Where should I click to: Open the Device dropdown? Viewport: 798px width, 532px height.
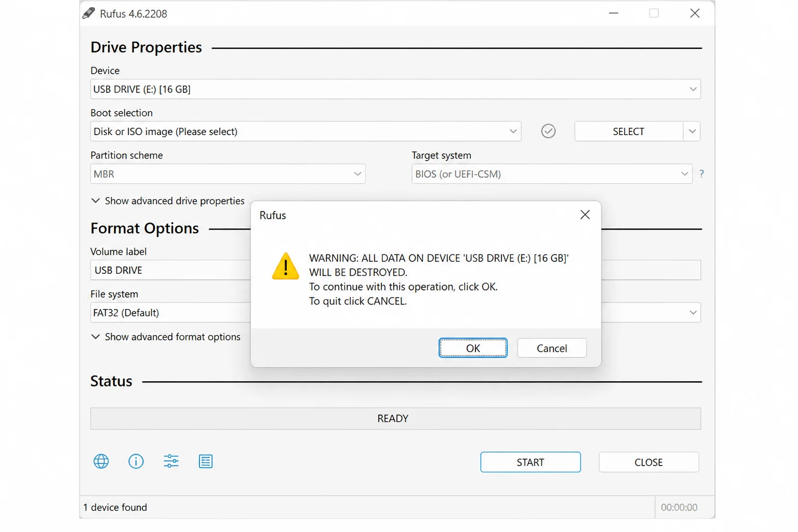pos(395,89)
